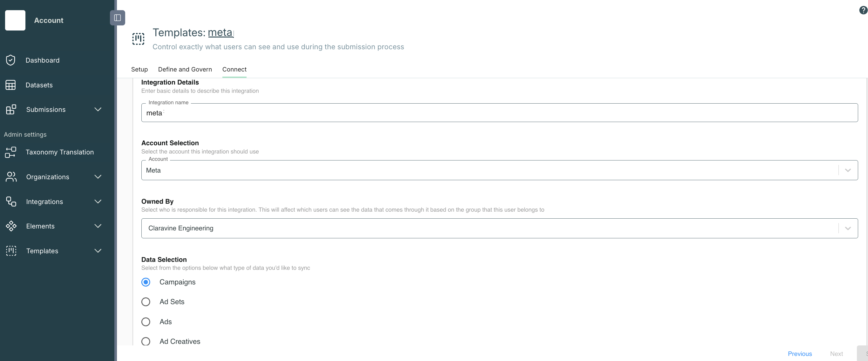Open Owned By dropdown Claravine Engineering

[x=499, y=228]
